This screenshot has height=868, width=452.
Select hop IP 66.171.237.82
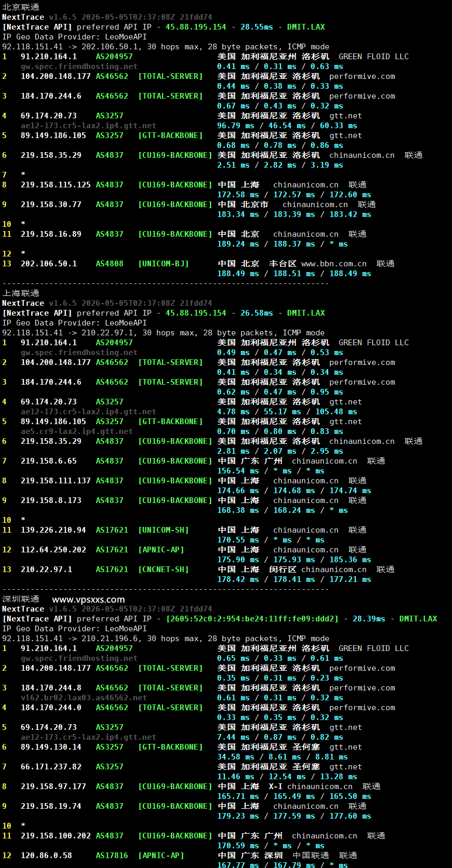(x=51, y=767)
